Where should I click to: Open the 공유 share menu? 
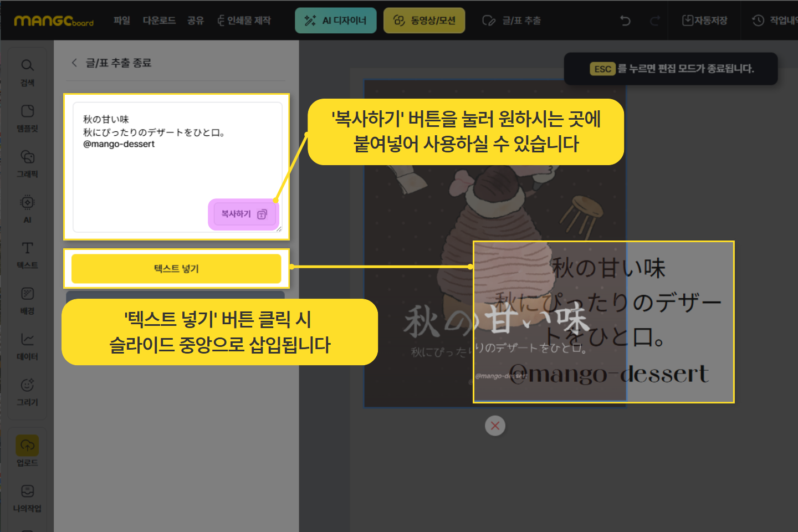tap(195, 21)
